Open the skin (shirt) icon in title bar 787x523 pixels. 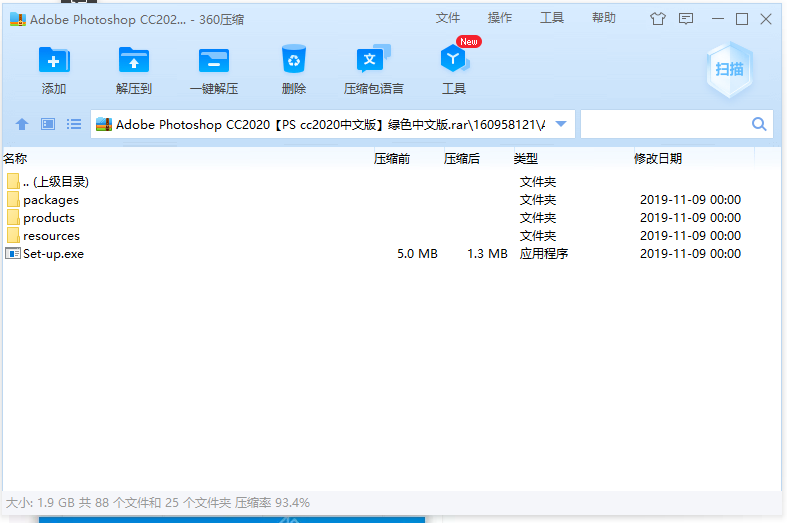658,19
